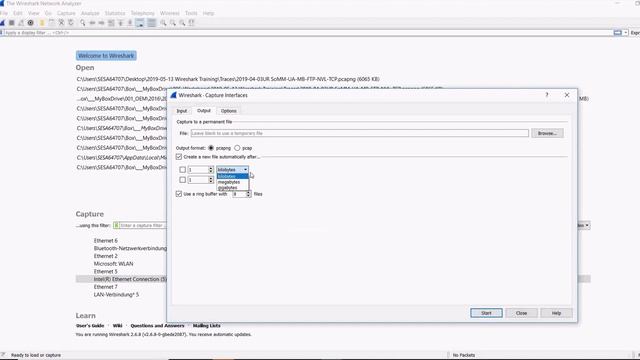
Task: Click the Browse button for capture file
Action: pyautogui.click(x=547, y=133)
